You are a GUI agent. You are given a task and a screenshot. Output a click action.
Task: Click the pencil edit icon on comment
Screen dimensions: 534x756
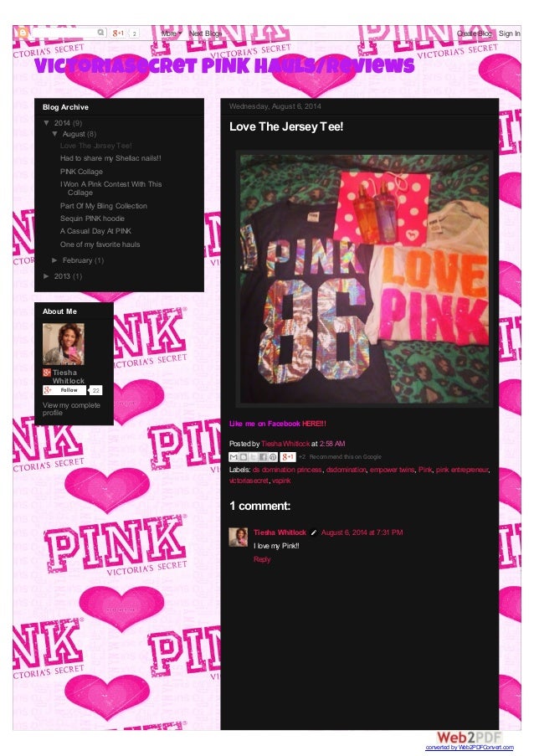314,532
